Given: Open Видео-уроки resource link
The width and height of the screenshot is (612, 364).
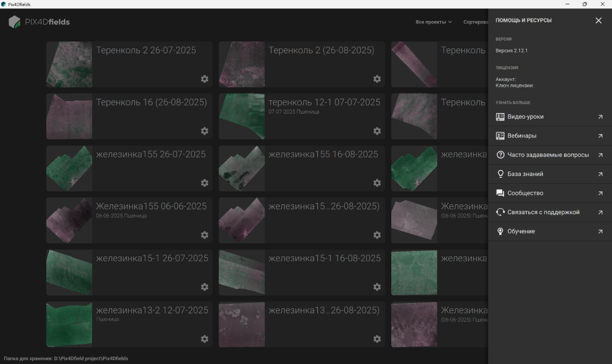Looking at the screenshot, I should pos(550,117).
